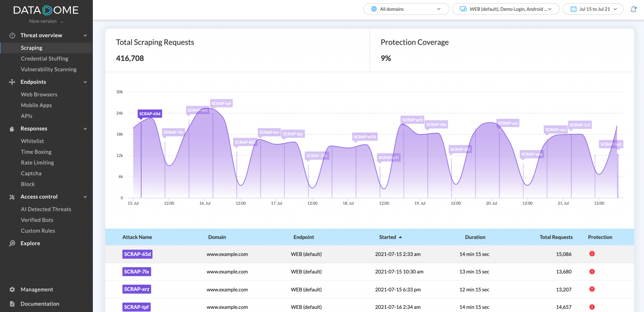Toggle the Protection status indicator for SCRAP-65d

[x=592, y=254]
